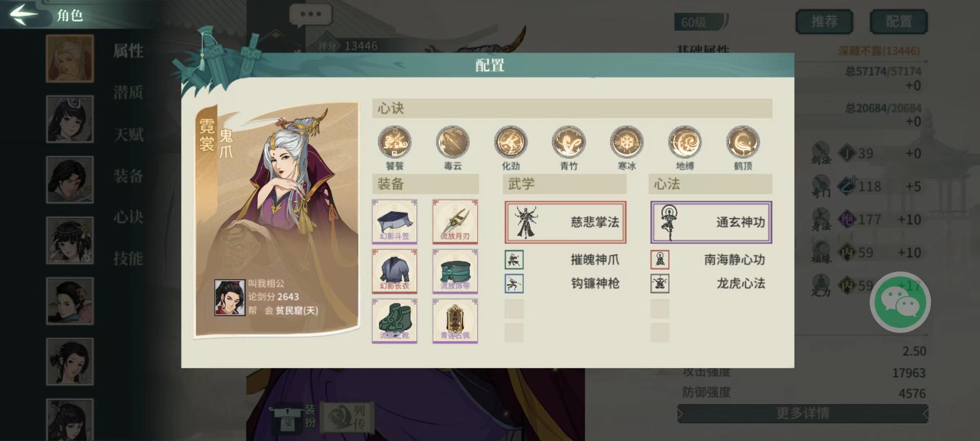Viewport: 980px width, 441px height.
Task: Click the back arrow beside 角色
Action: [24, 15]
